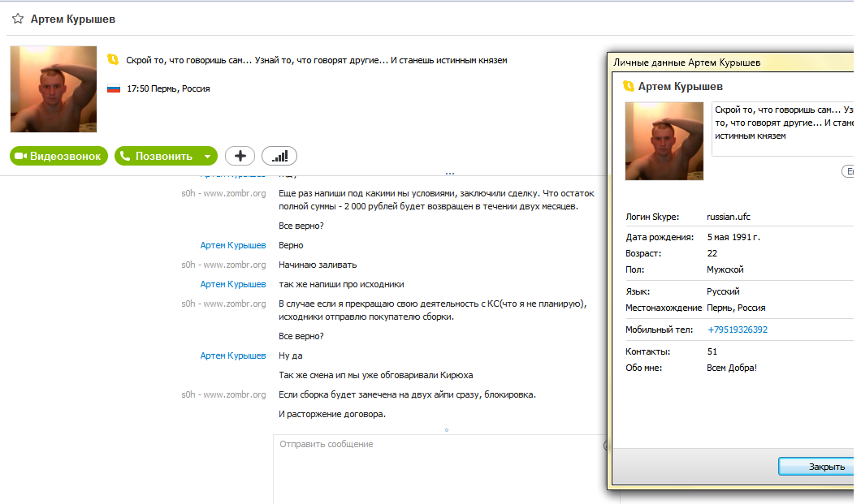Click the large profile photo in the chat header
This screenshot has width=861, height=504.
point(54,88)
